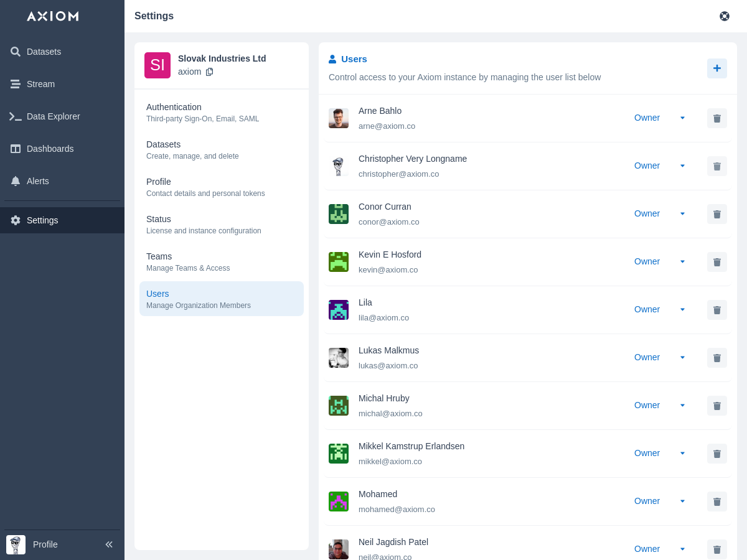747x560 pixels.
Task: Remove Lukas Malkmus using trash icon
Action: [x=716, y=358]
